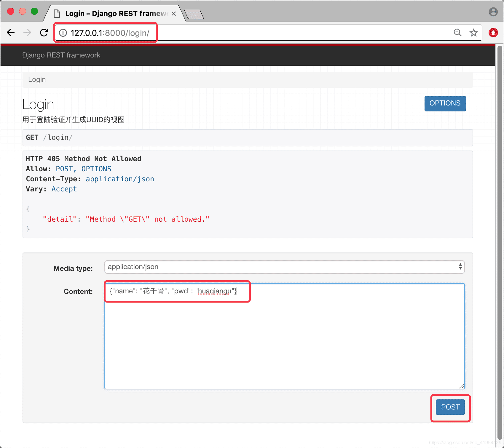Click the 'HTTP 405 Method Not Allowed' line
504x448 pixels.
pos(84,159)
